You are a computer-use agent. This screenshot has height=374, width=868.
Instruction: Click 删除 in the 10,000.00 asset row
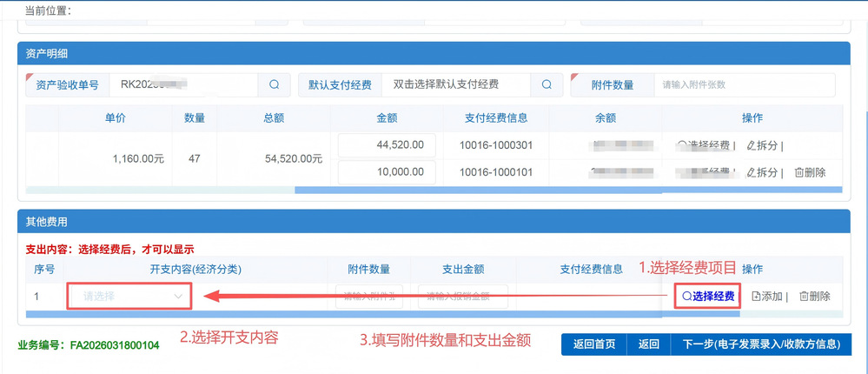[810, 172]
